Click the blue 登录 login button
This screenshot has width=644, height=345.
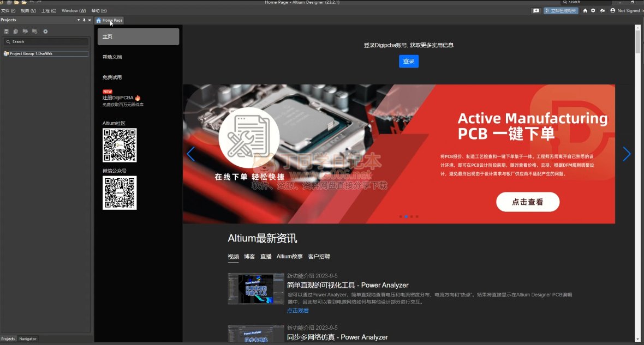[x=408, y=62]
